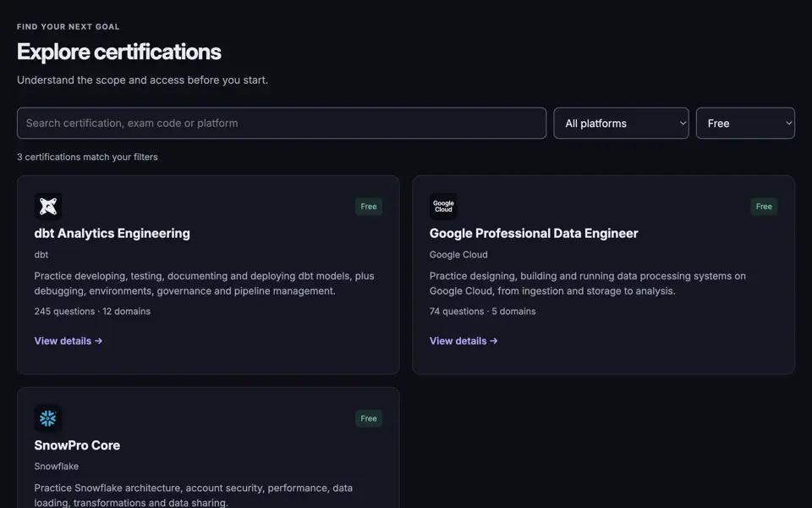Image resolution: width=812 pixels, height=508 pixels.
Task: Click the 'Google Cloud' platform label under title
Action: pos(458,255)
